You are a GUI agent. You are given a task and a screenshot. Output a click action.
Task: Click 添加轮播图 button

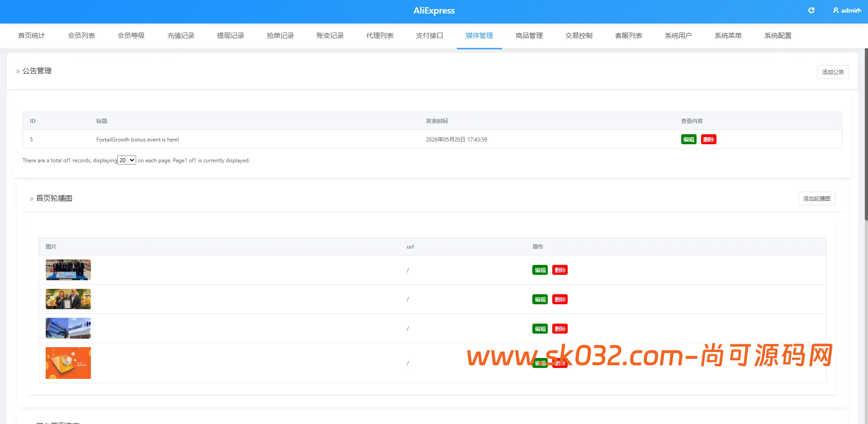click(816, 198)
